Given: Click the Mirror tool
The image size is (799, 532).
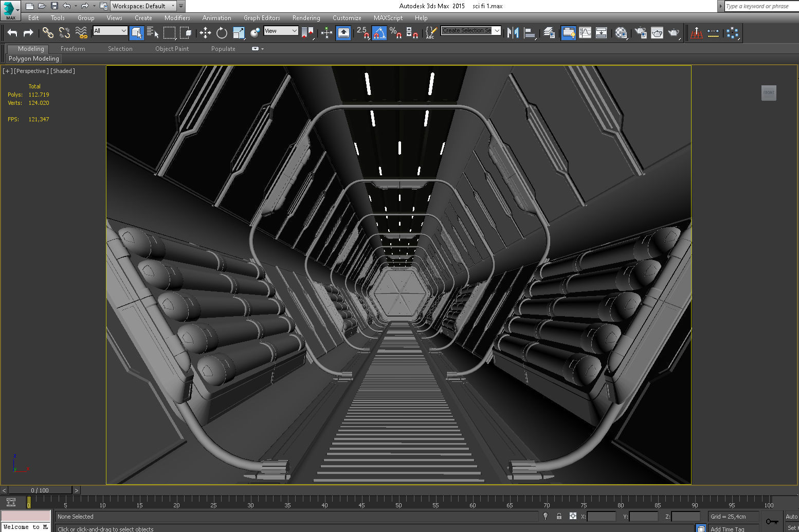Looking at the screenshot, I should pyautogui.click(x=513, y=33).
